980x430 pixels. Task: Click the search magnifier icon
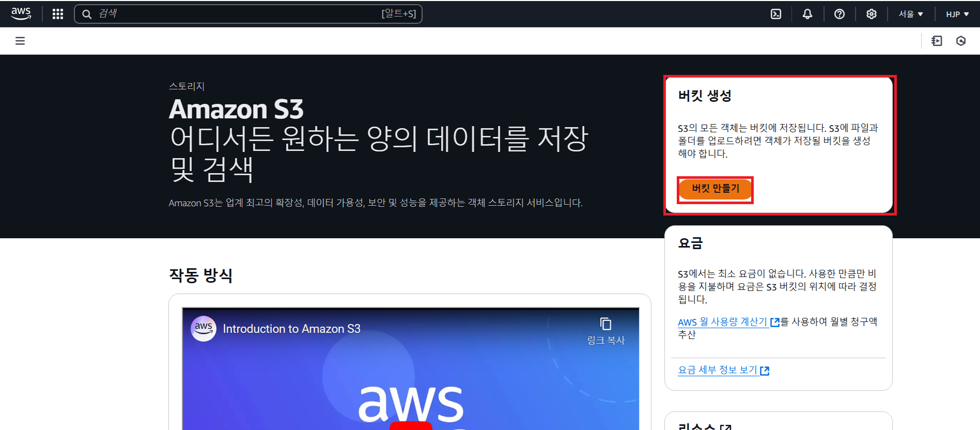point(87,14)
